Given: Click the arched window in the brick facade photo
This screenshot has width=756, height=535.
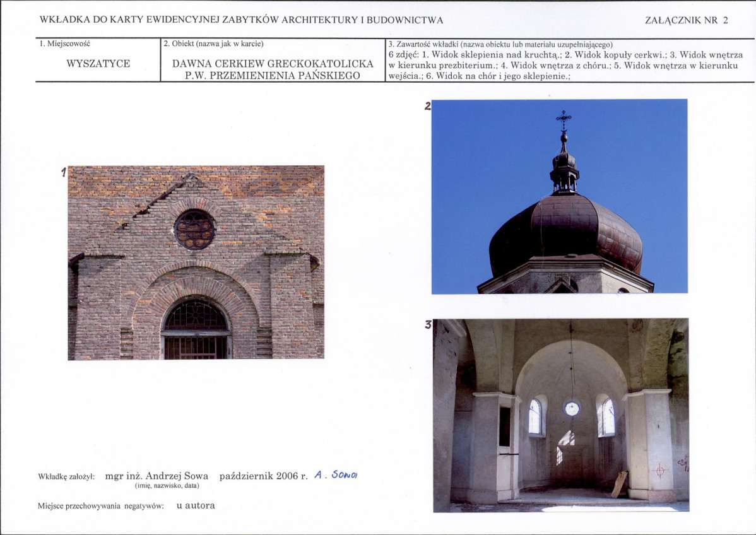Looking at the screenshot, I should pyautogui.click(x=196, y=329).
